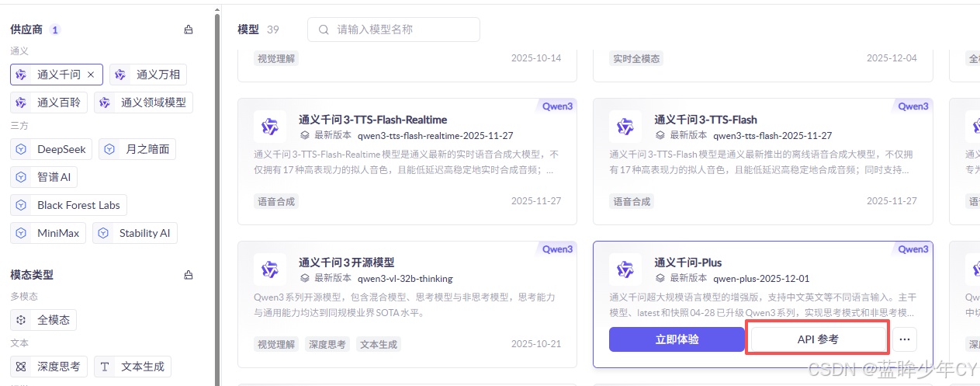Open the more options ellipsis on 通义千问-Plus
This screenshot has width=980, height=386.
tap(905, 339)
